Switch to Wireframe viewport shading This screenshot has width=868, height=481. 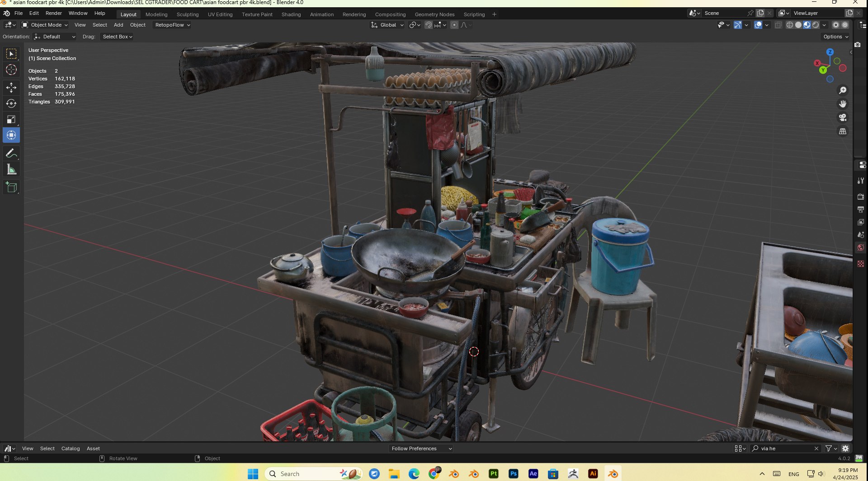790,25
